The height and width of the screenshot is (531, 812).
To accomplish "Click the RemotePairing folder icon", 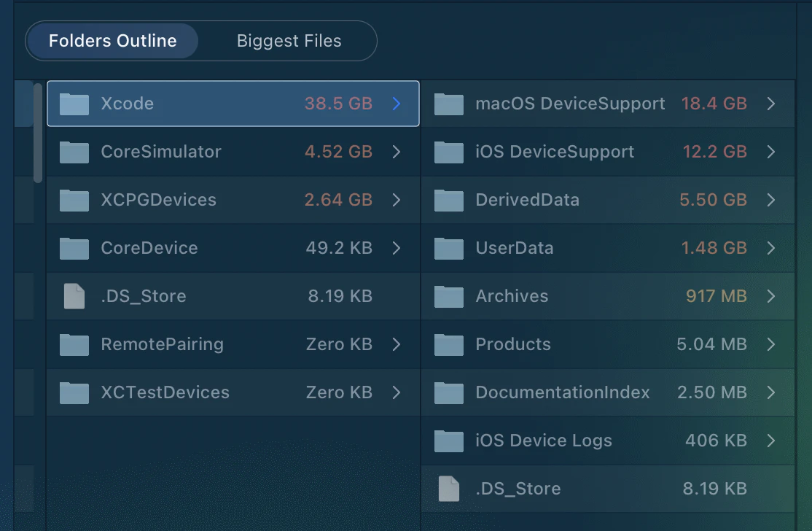I will click(74, 344).
